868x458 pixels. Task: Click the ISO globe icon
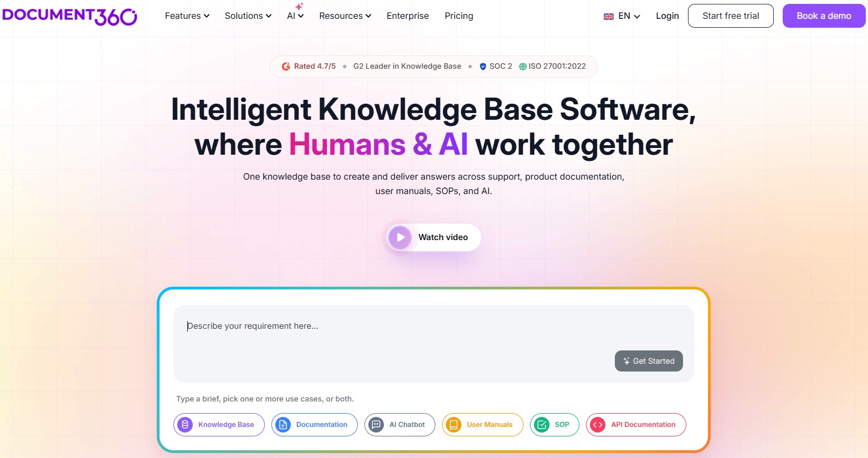[x=522, y=67]
